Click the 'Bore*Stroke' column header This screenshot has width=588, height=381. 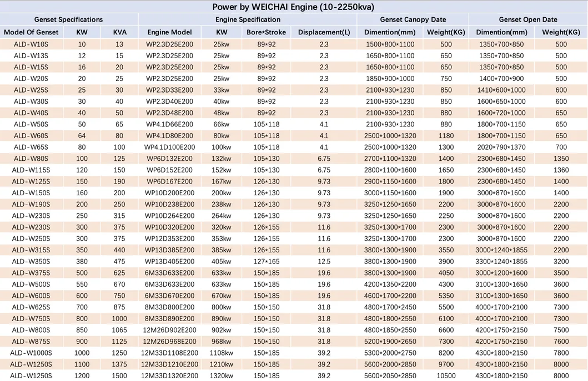click(x=267, y=32)
